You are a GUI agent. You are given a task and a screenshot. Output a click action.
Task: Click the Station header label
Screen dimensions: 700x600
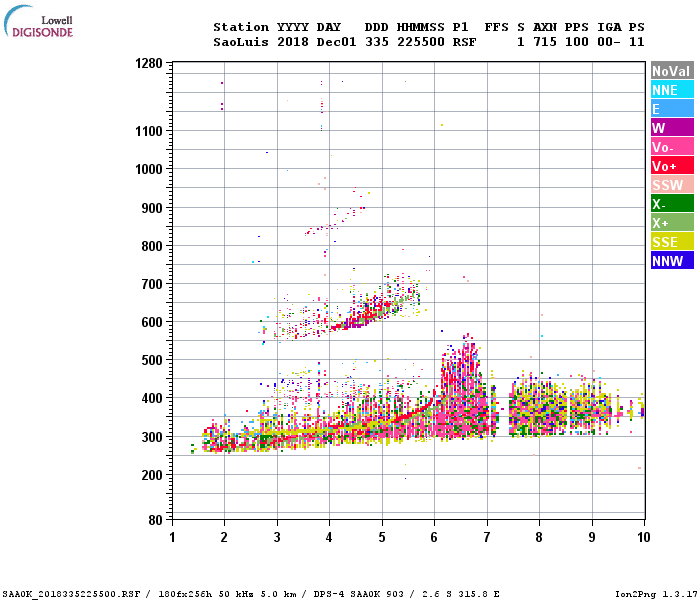[241, 27]
